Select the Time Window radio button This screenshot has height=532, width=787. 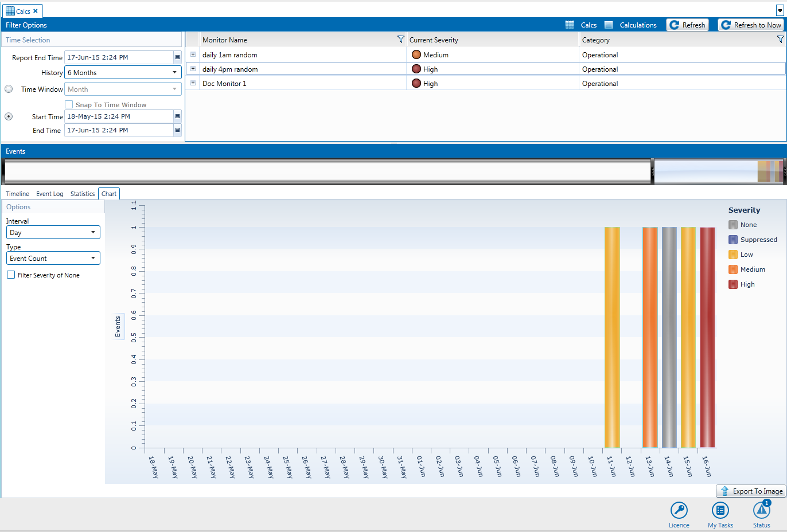click(x=9, y=89)
